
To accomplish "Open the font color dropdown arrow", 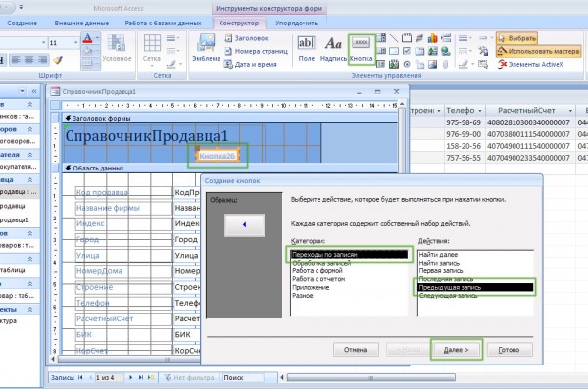I will pyautogui.click(x=97, y=38).
